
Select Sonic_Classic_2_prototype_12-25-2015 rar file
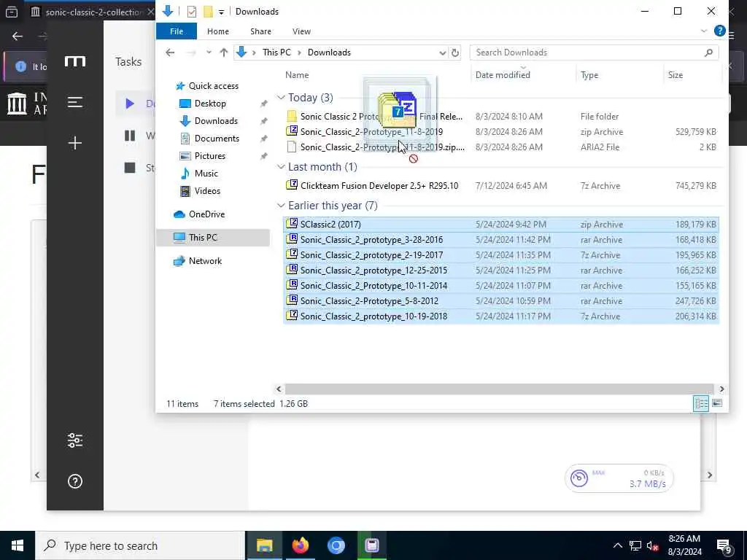coord(500,271)
